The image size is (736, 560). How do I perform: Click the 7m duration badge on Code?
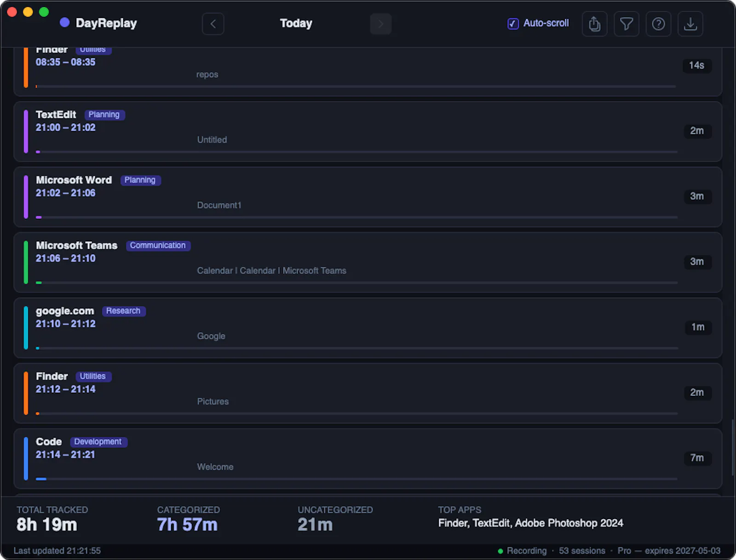click(x=697, y=458)
